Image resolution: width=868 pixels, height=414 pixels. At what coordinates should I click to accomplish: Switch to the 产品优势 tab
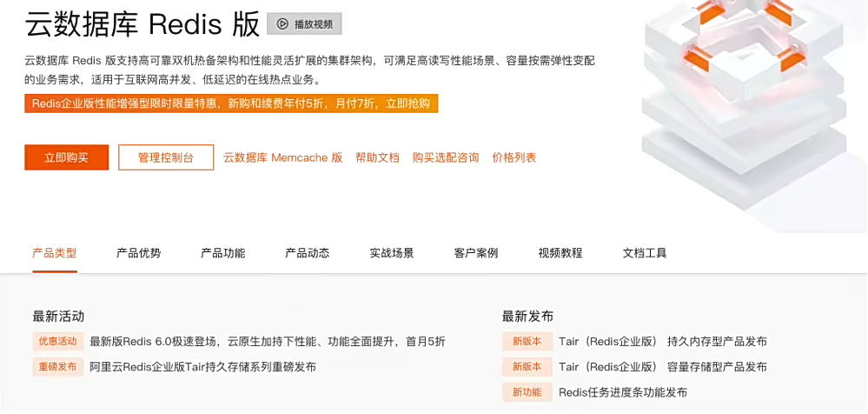coord(139,253)
